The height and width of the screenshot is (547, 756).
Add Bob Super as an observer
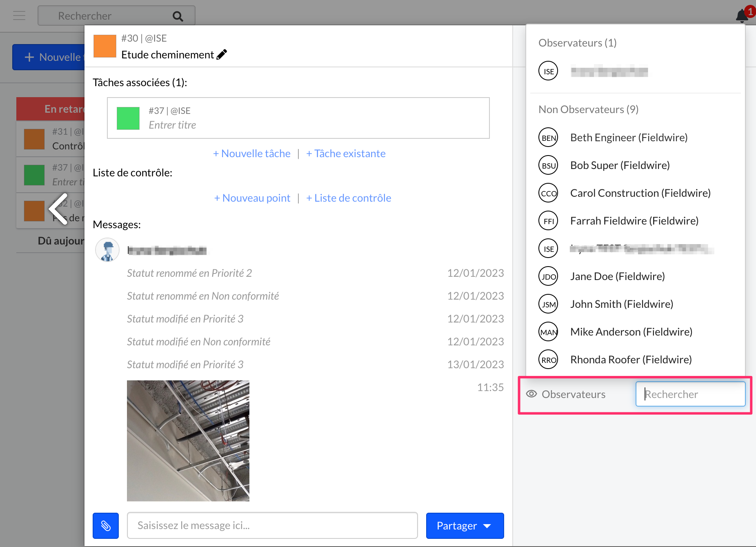click(620, 165)
